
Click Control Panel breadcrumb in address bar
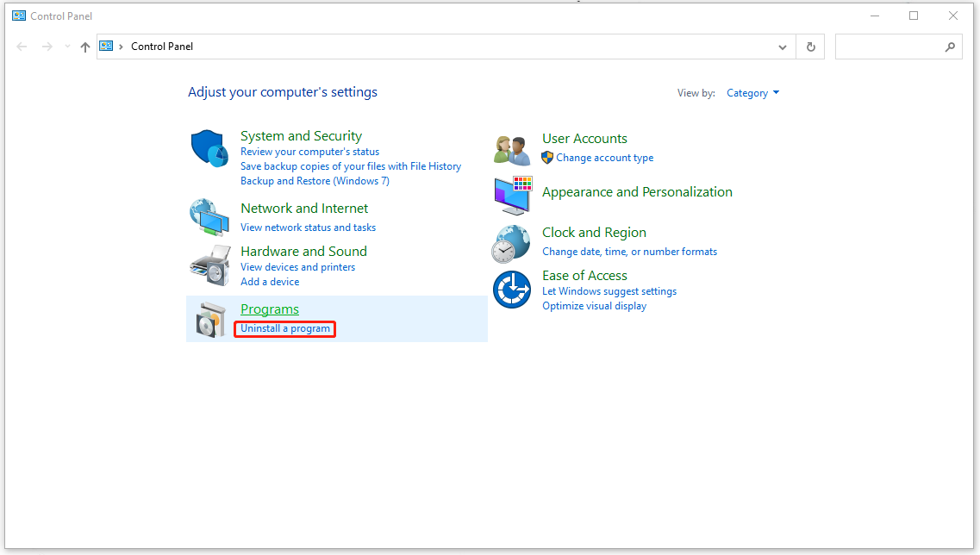pyautogui.click(x=162, y=47)
